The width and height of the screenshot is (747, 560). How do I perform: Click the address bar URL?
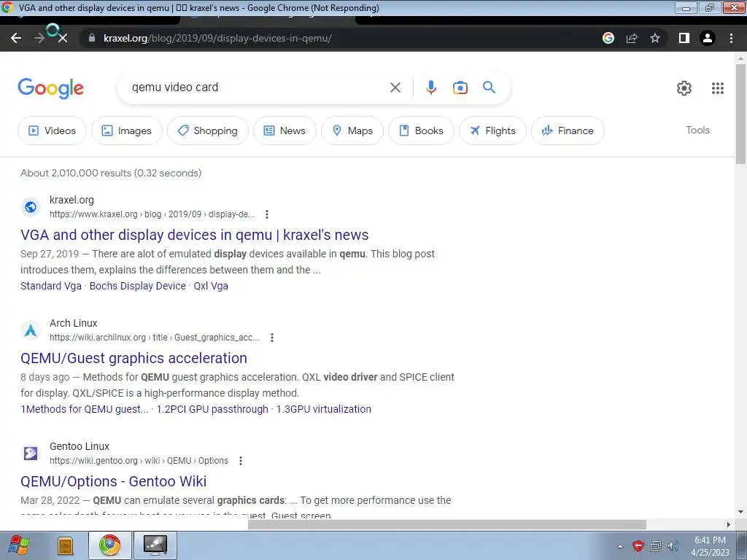[217, 38]
